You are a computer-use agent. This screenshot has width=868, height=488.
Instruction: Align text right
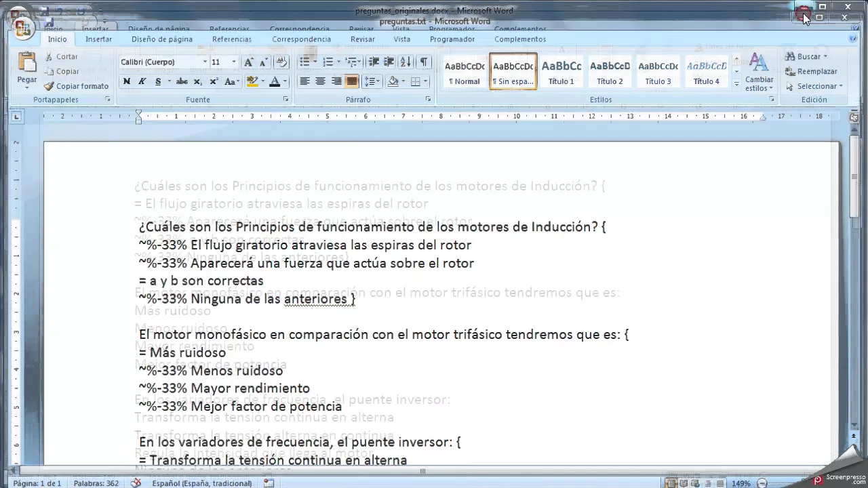click(x=336, y=81)
